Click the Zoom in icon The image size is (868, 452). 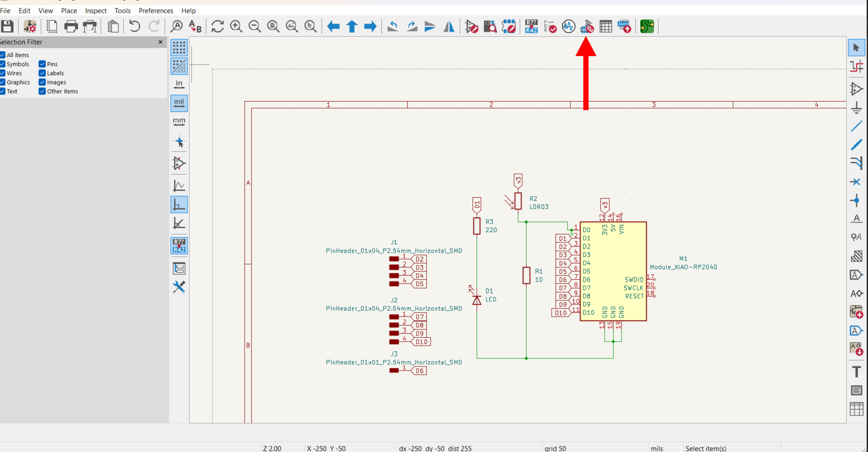pos(236,26)
